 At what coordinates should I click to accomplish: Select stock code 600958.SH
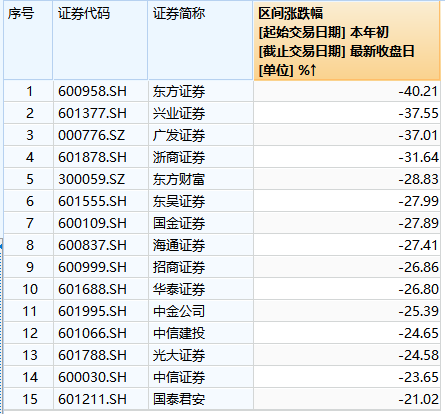pos(92,91)
